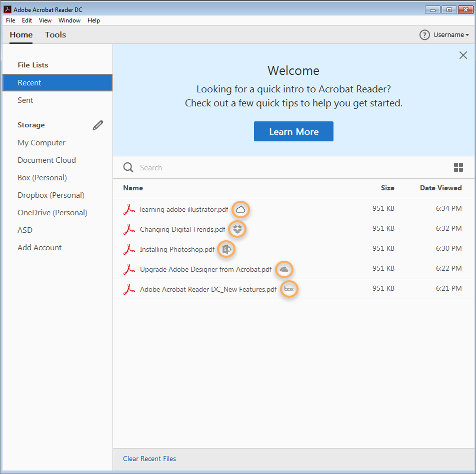
Task: Sort by the Name column header
Action: click(133, 188)
